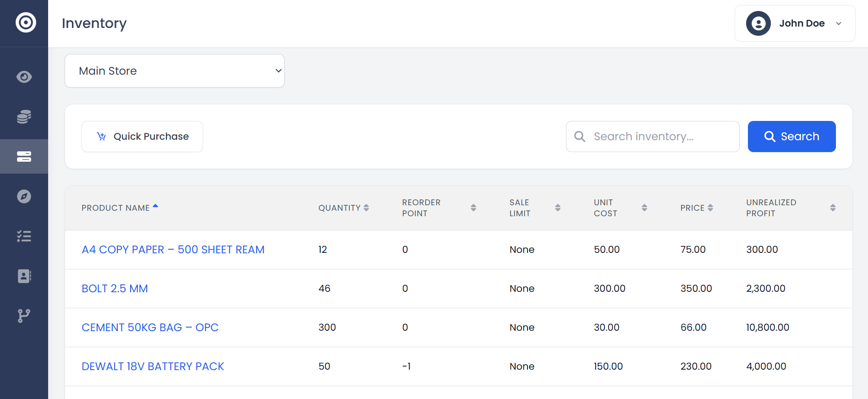Image resolution: width=868 pixels, height=399 pixels.
Task: Open A4 Copy Paper product link
Action: point(173,250)
